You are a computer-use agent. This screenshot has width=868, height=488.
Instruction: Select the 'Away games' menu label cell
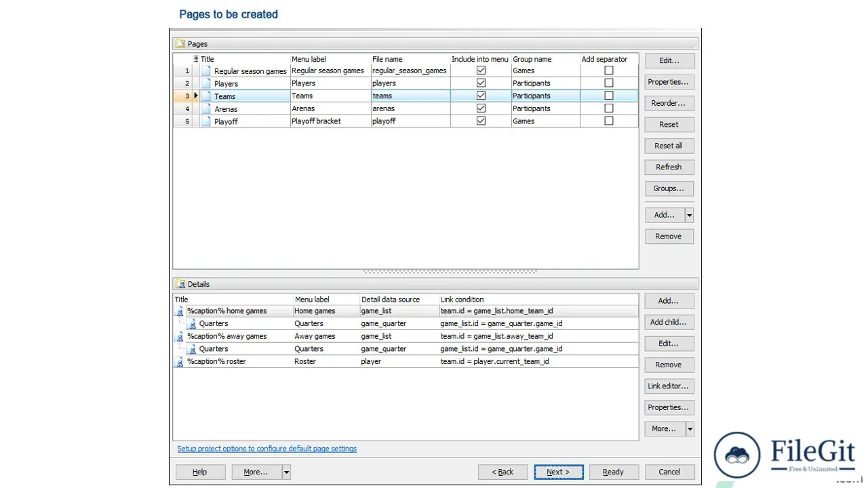point(325,336)
